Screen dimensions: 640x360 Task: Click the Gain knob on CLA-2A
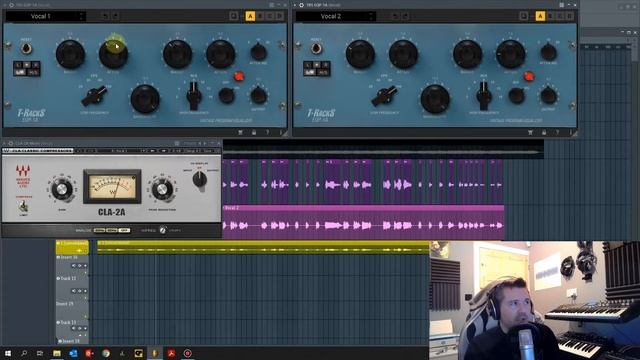click(x=62, y=189)
